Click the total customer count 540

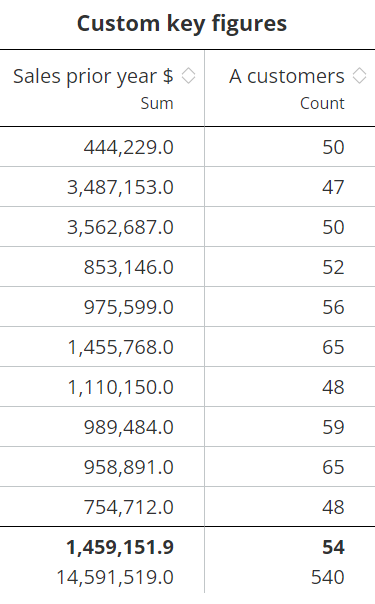click(328, 577)
